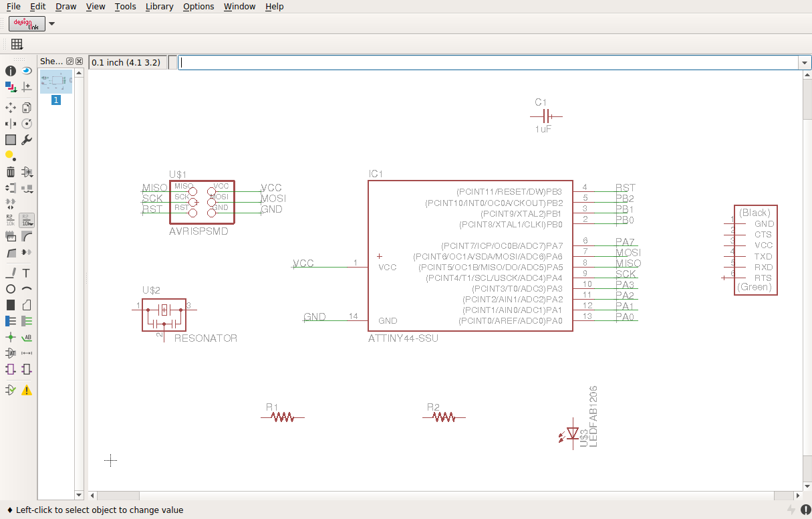Screen dimensions: 812x519
Task: Select the Junction tool
Action: pos(11,337)
